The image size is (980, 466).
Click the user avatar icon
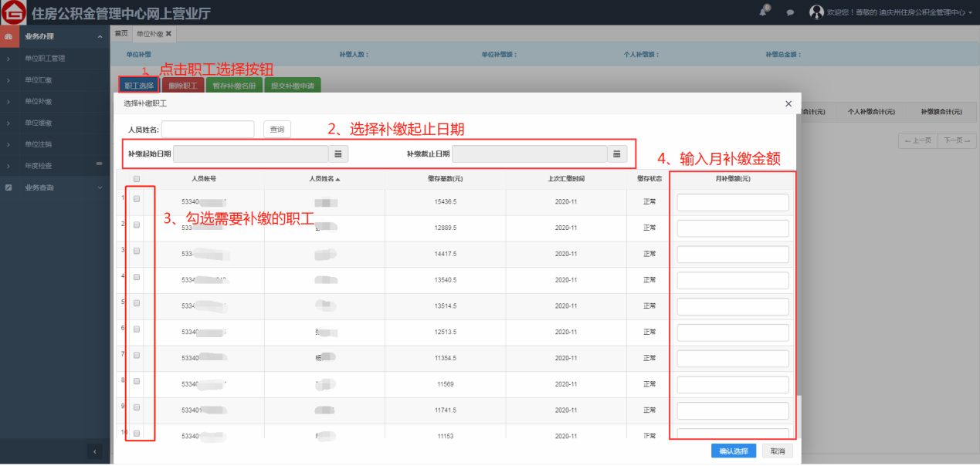(x=816, y=12)
